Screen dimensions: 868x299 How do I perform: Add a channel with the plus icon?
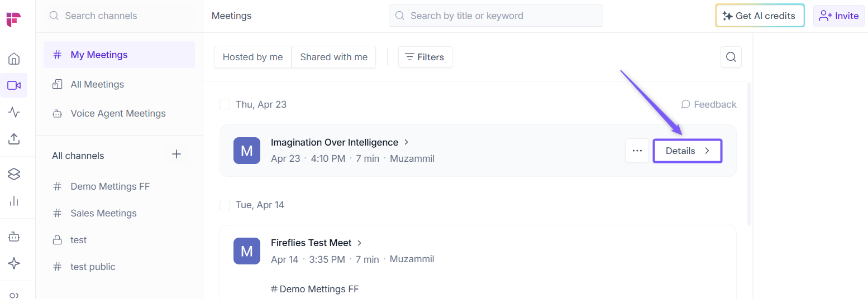click(177, 155)
